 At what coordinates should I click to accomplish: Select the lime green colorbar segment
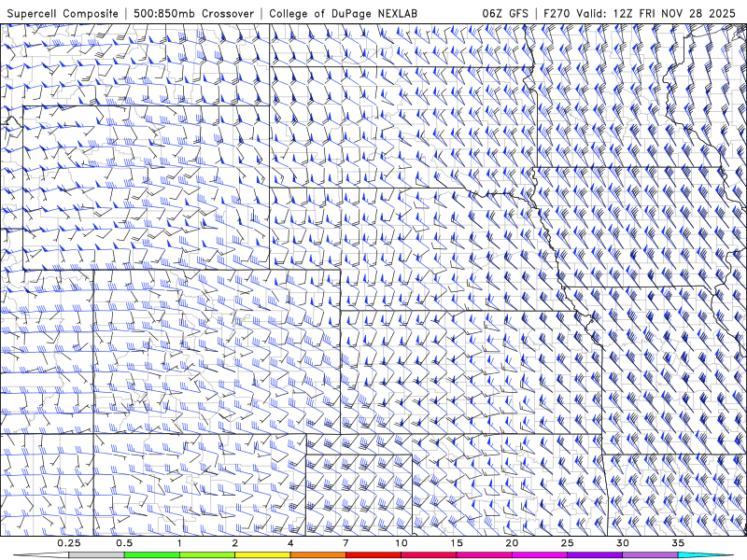click(x=207, y=555)
